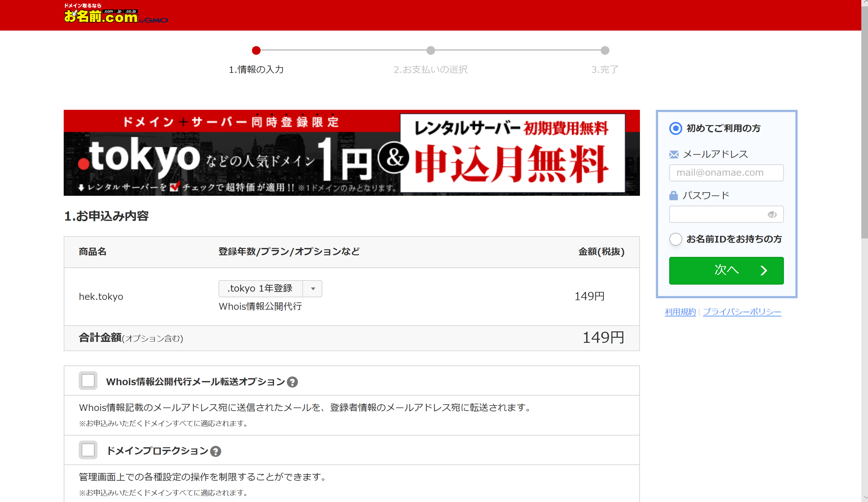The height and width of the screenshot is (502, 868).
Task: Click the .tokyo rental server promotion banner
Action: point(351,153)
